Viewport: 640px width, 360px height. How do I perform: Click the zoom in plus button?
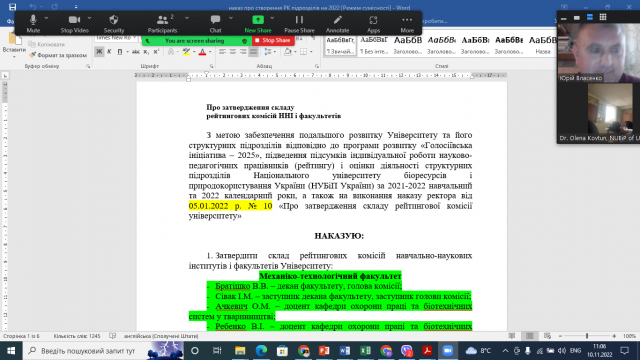[x=614, y=336]
